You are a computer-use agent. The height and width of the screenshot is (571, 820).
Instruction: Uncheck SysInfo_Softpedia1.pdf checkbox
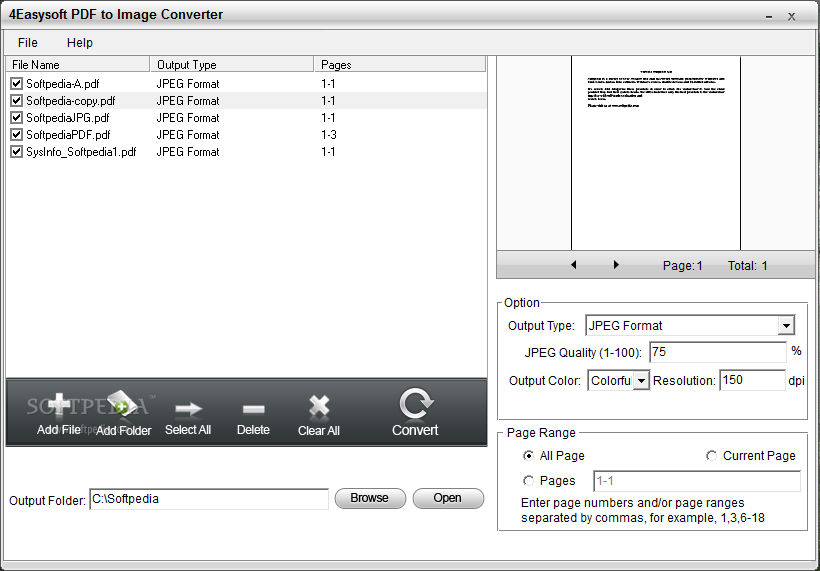pyautogui.click(x=17, y=152)
